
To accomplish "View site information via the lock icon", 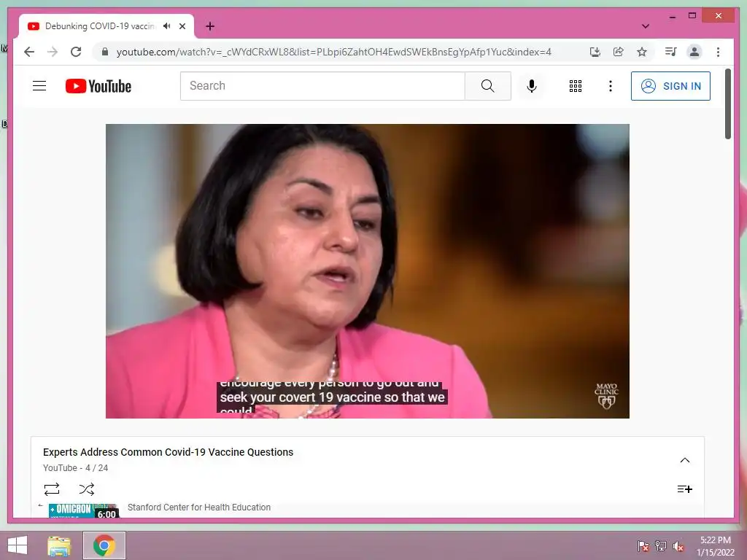I will click(105, 52).
